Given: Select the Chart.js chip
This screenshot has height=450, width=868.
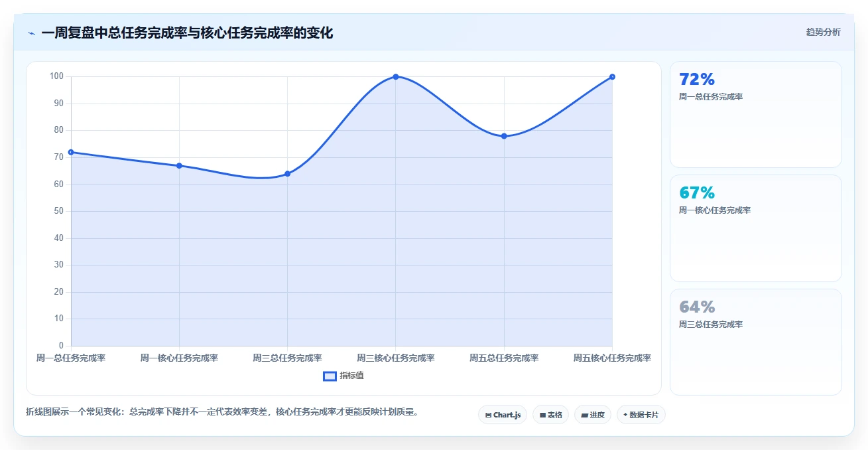Looking at the screenshot, I should pyautogui.click(x=503, y=415).
